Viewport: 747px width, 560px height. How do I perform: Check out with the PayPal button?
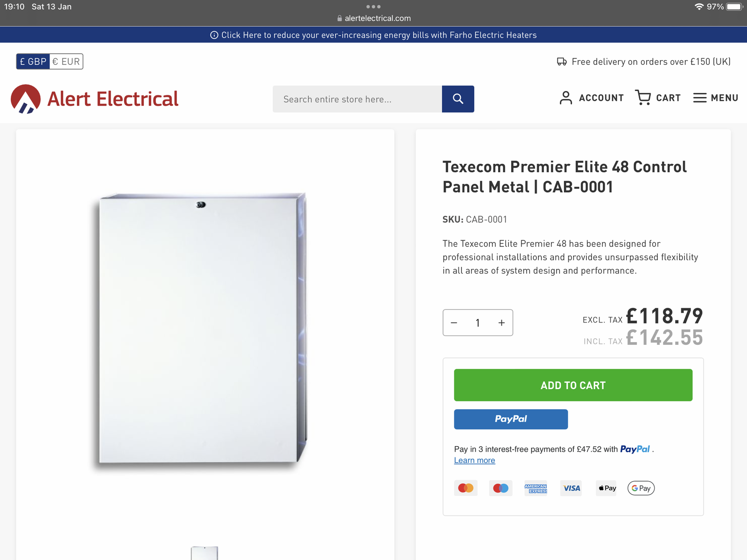(x=511, y=419)
